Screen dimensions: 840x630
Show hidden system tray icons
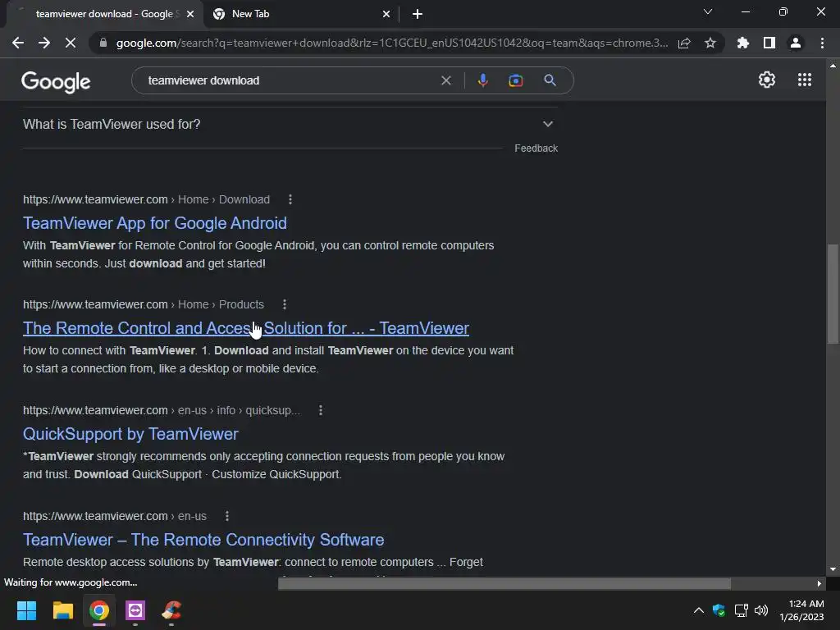coord(699,610)
